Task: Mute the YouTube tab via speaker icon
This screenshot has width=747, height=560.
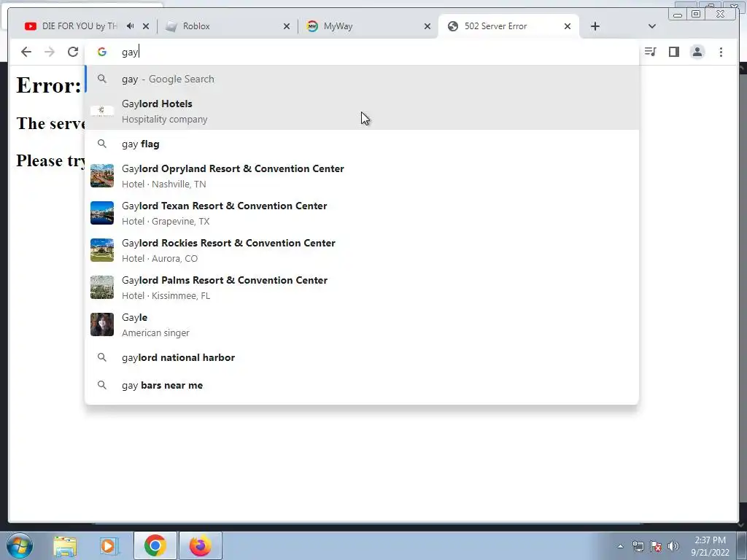Action: tap(130, 26)
